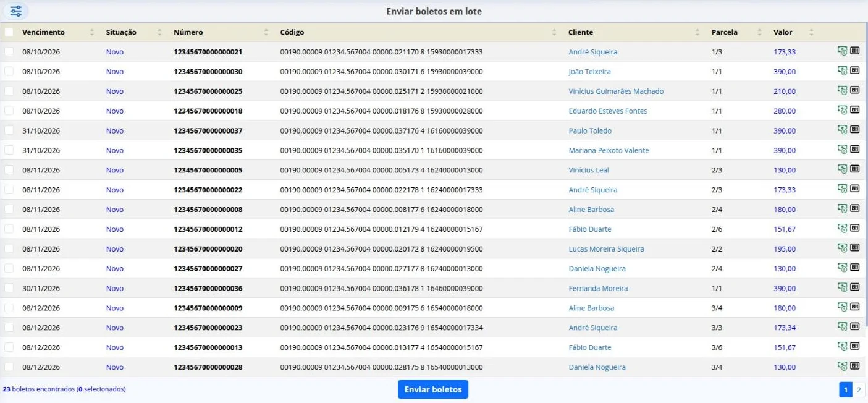This screenshot has height=403, width=868.
Task: Open the filter settings icon at top-left
Action: [x=16, y=11]
